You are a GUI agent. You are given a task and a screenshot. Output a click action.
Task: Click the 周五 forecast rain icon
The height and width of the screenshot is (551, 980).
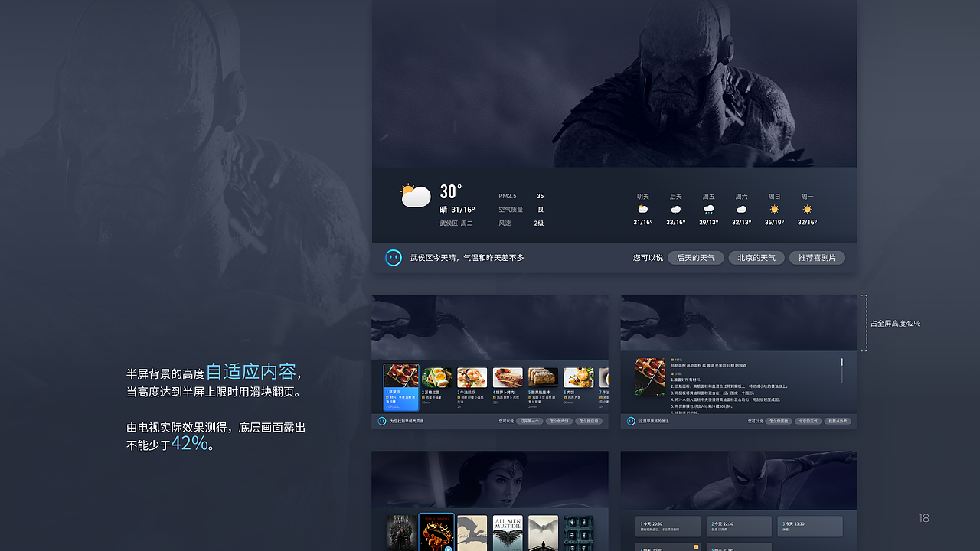[x=709, y=209]
